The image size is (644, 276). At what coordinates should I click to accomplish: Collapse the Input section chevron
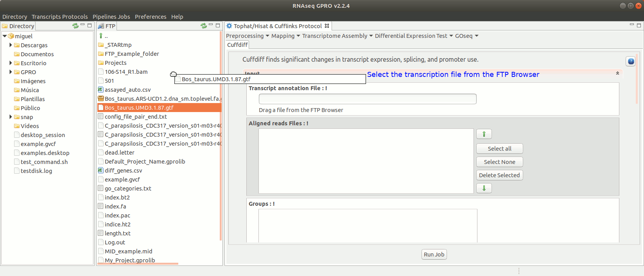[617, 73]
